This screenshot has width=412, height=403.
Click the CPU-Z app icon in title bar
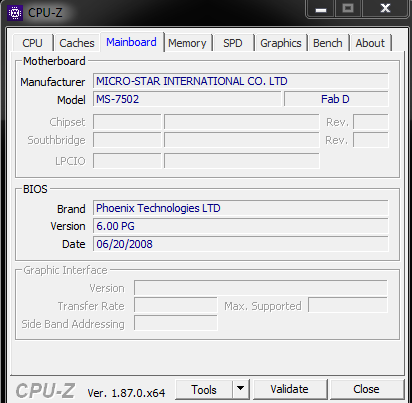15,13
